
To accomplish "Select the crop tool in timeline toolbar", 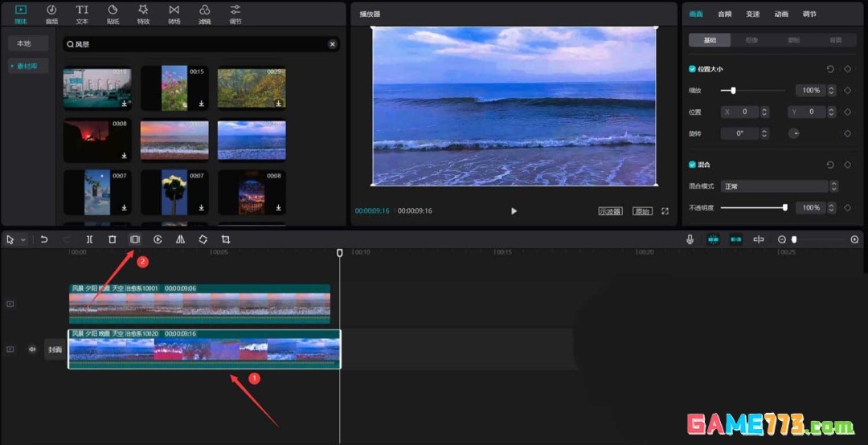I will pyautogui.click(x=226, y=239).
